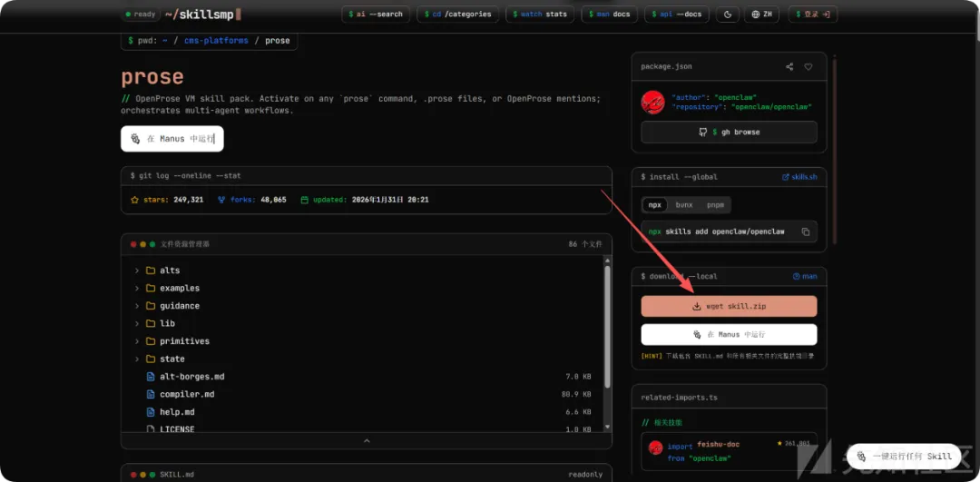Click the compiler.md file icon

point(150,395)
